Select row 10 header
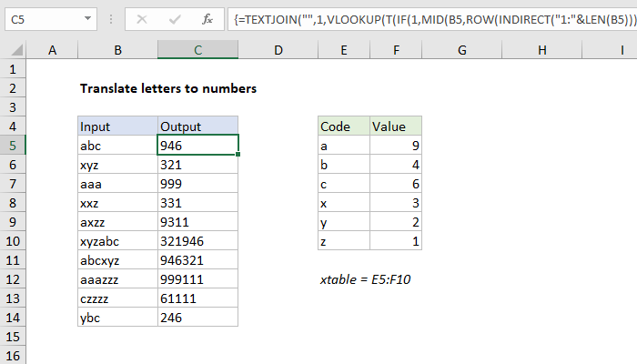The width and height of the screenshot is (637, 364). click(13, 241)
